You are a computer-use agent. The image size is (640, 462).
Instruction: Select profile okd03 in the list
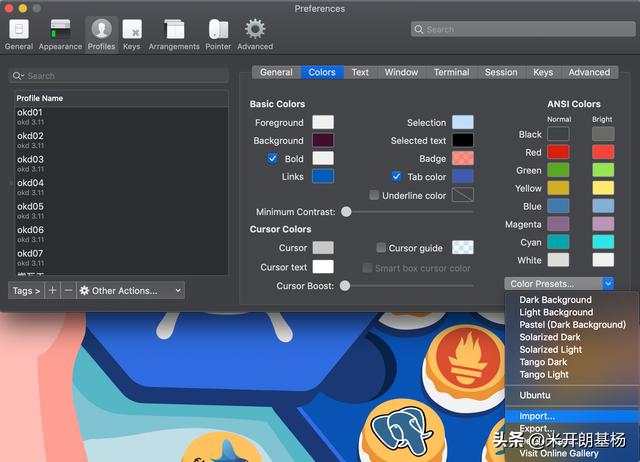(121, 164)
